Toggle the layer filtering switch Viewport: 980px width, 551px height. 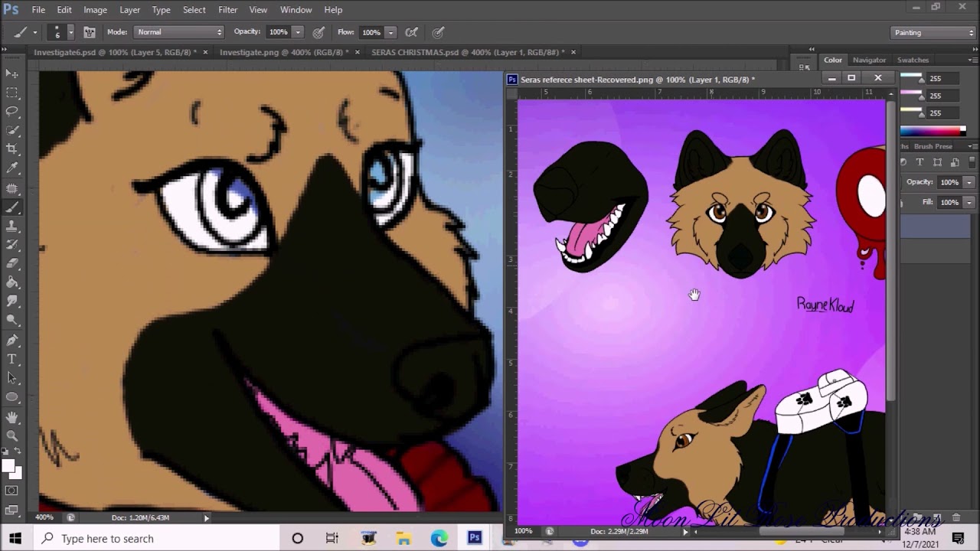coord(972,162)
